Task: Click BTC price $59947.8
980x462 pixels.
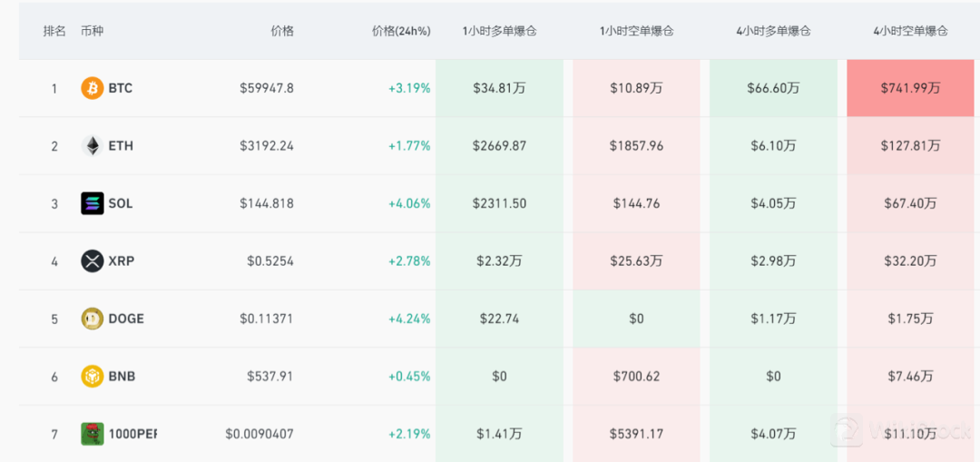Action: tap(267, 88)
